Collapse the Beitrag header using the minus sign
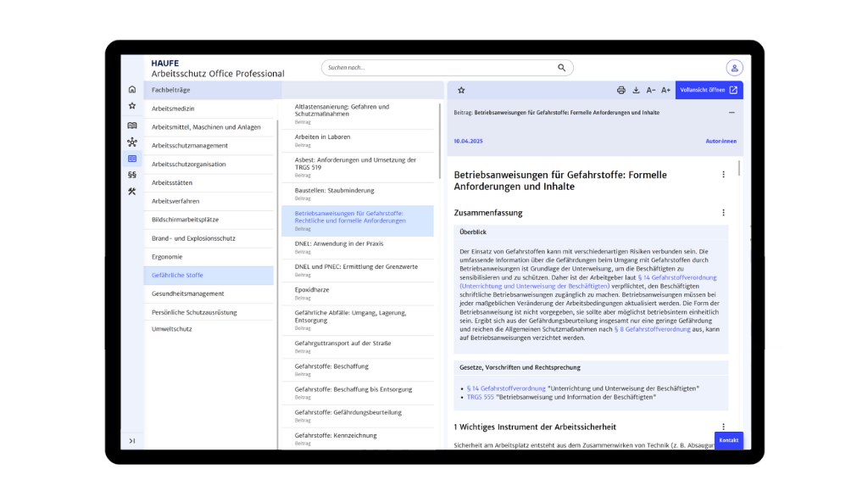The height and width of the screenshot is (497, 868). [732, 112]
